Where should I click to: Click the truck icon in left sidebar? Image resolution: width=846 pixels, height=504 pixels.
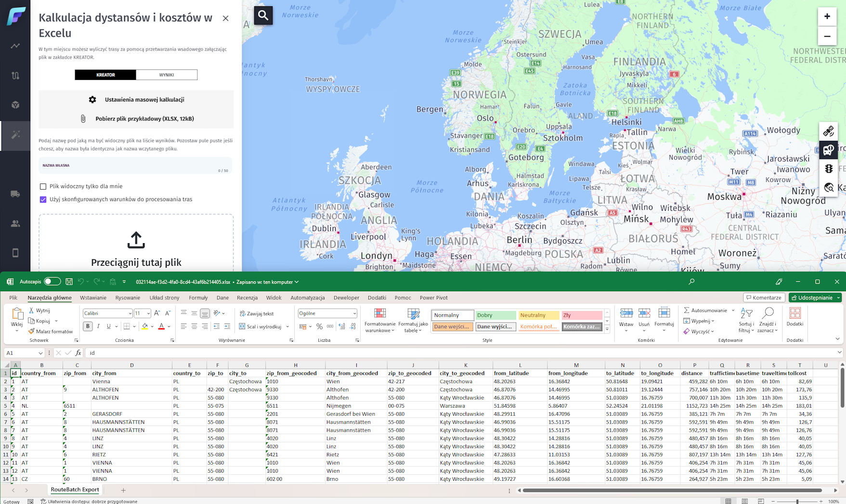(15, 194)
